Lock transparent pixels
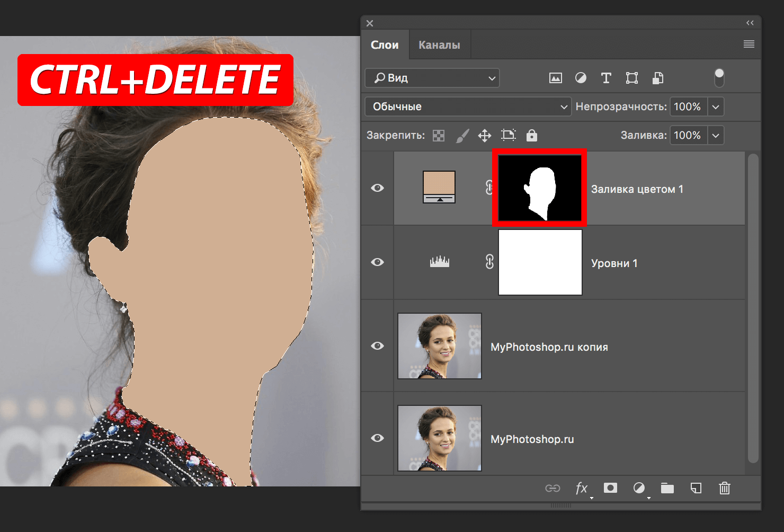 (438, 135)
